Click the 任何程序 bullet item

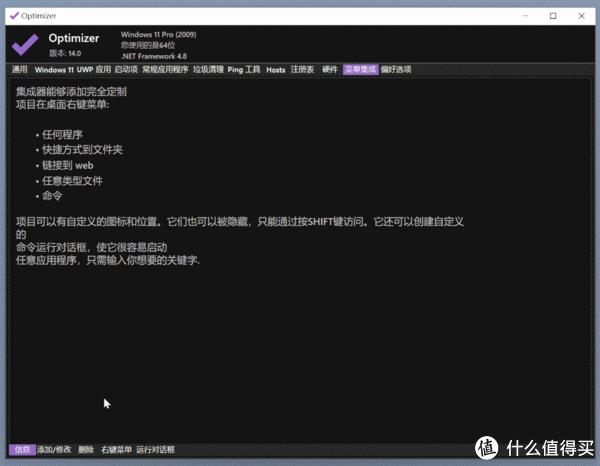pyautogui.click(x=62, y=135)
